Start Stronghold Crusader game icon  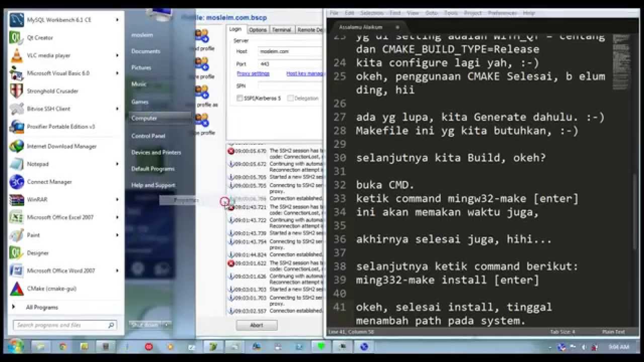point(17,91)
